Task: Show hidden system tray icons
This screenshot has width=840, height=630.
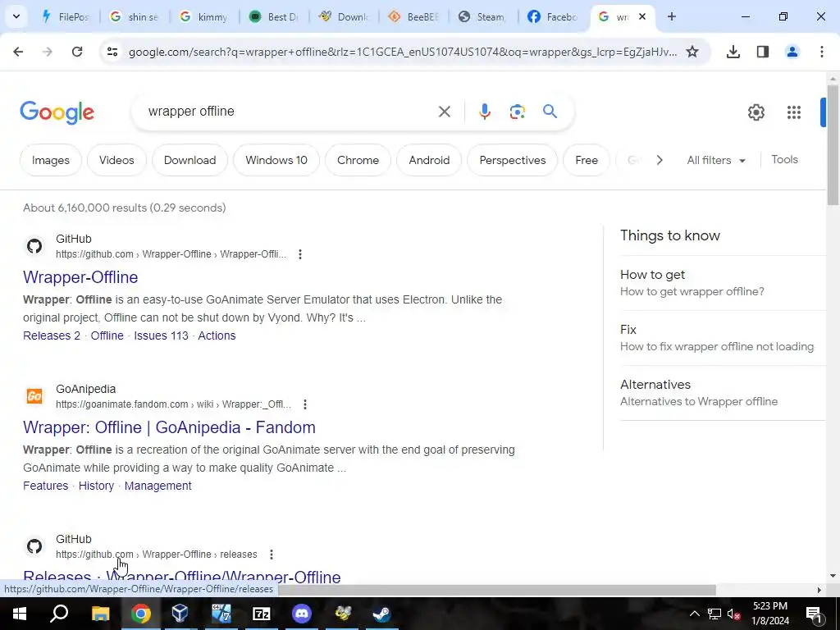Action: [694, 614]
